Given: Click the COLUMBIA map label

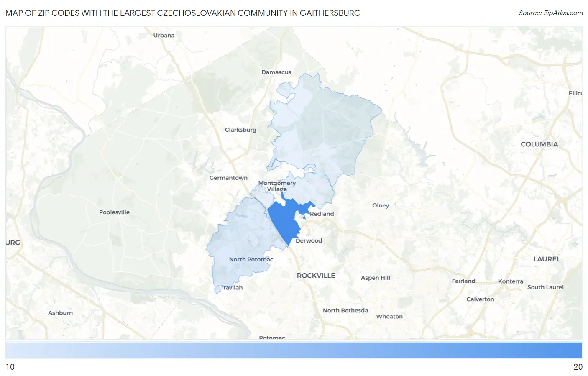Looking at the screenshot, I should [539, 144].
